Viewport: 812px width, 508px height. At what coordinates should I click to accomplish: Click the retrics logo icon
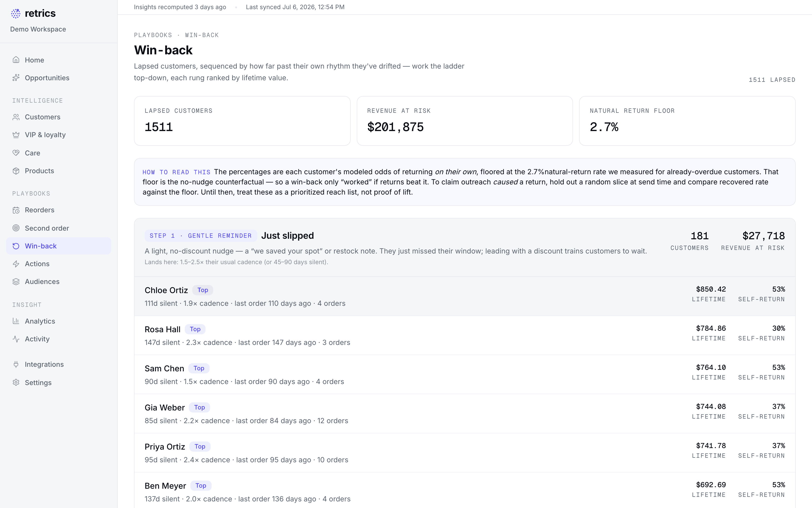pos(16,13)
